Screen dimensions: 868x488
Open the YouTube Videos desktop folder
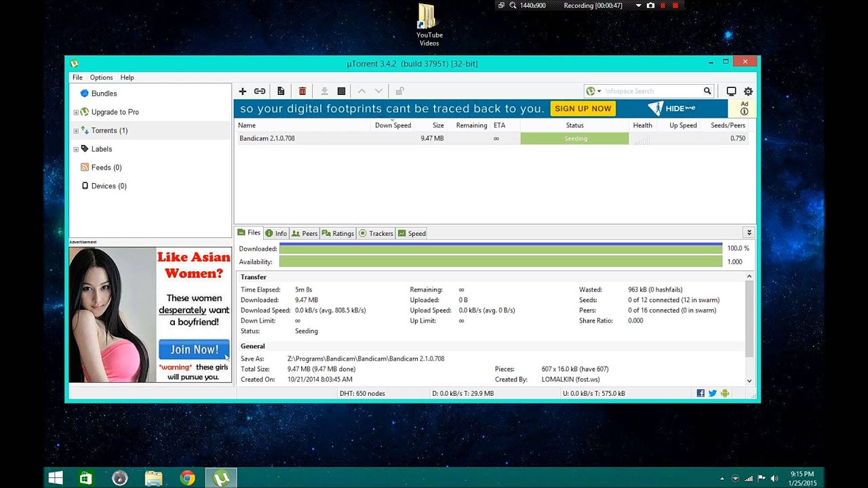pos(428,26)
